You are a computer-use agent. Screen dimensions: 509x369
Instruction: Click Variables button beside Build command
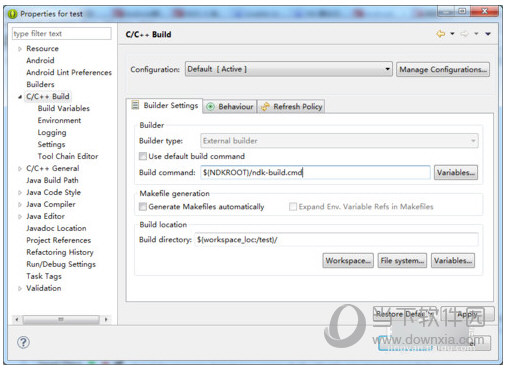pos(456,172)
